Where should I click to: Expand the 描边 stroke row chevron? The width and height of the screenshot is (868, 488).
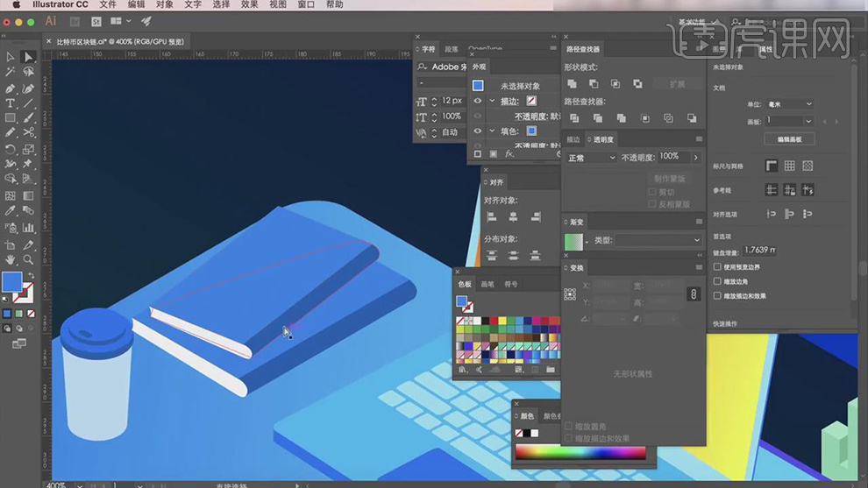click(x=492, y=102)
